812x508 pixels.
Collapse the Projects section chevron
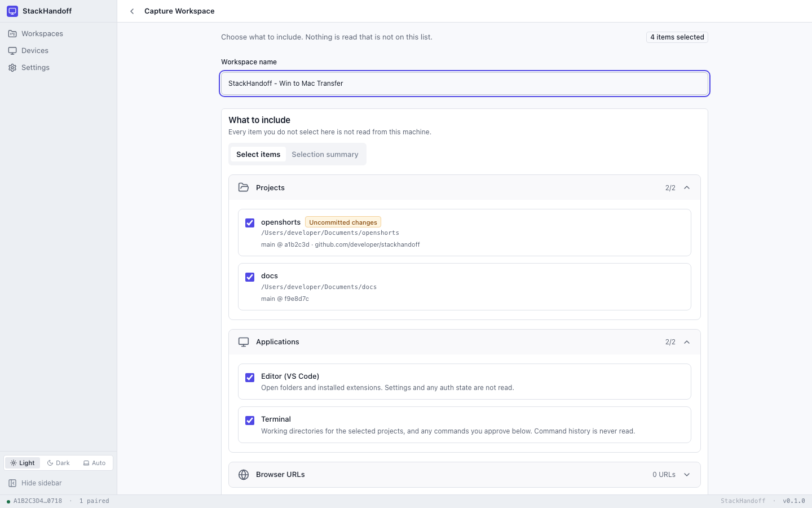[687, 187]
